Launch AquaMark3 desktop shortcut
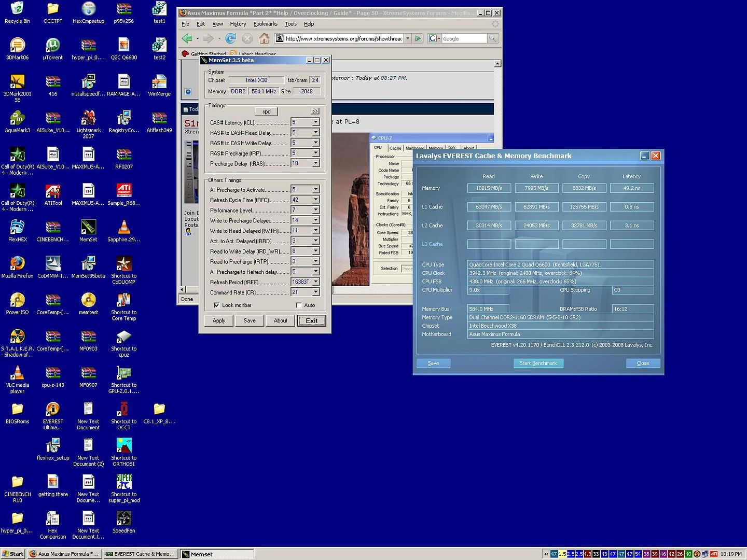The image size is (747, 560). pyautogui.click(x=17, y=122)
